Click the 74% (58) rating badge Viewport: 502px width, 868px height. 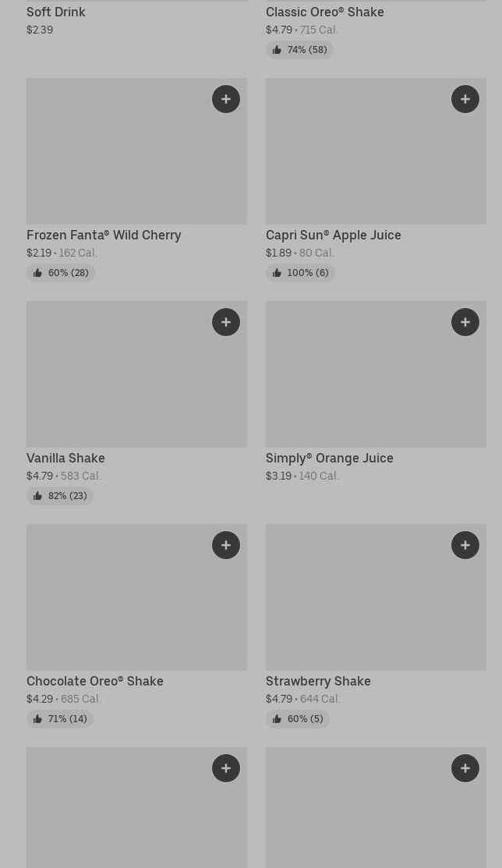pyautogui.click(x=299, y=50)
